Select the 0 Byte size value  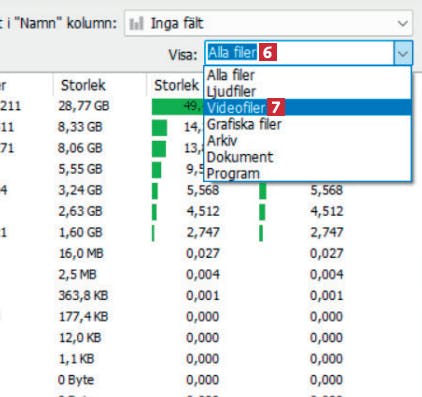(x=76, y=380)
